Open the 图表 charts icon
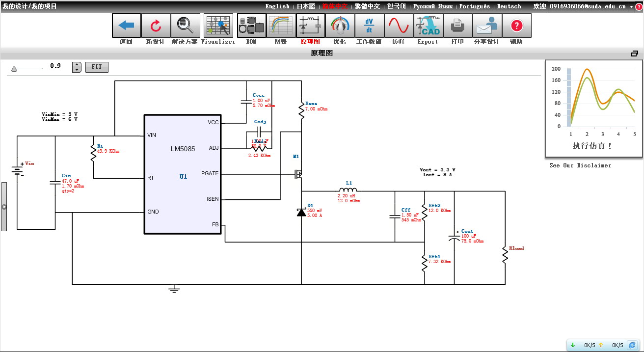Image resolution: width=644 pixels, height=352 pixels. coord(281,26)
